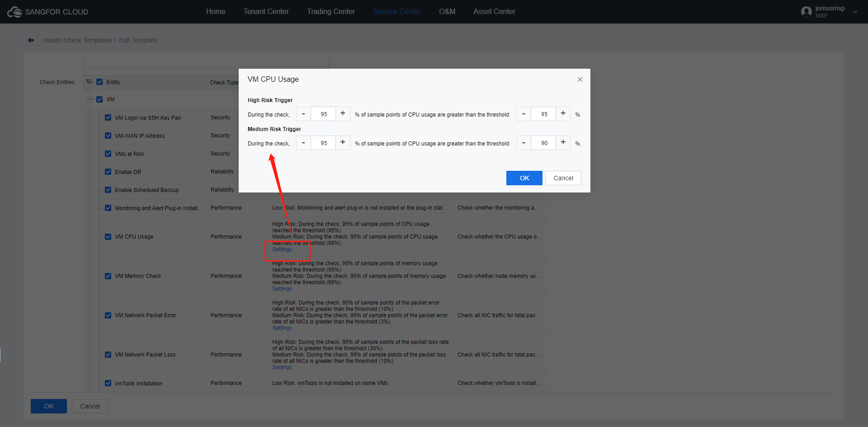Image resolution: width=868 pixels, height=427 pixels.
Task: Click 'Low Risk: vmTools is not installed' text
Action: (x=330, y=383)
